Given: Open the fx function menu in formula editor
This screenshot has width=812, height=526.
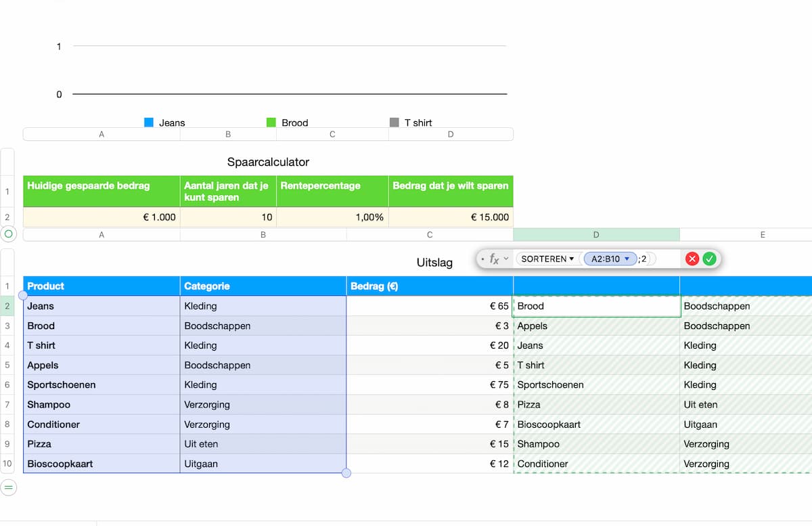Looking at the screenshot, I should [x=495, y=259].
